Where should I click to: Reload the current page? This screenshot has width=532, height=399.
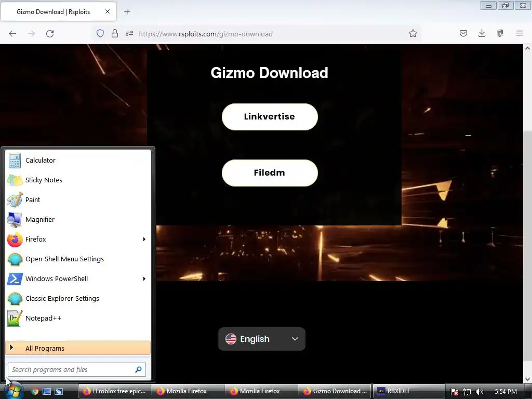[50, 34]
